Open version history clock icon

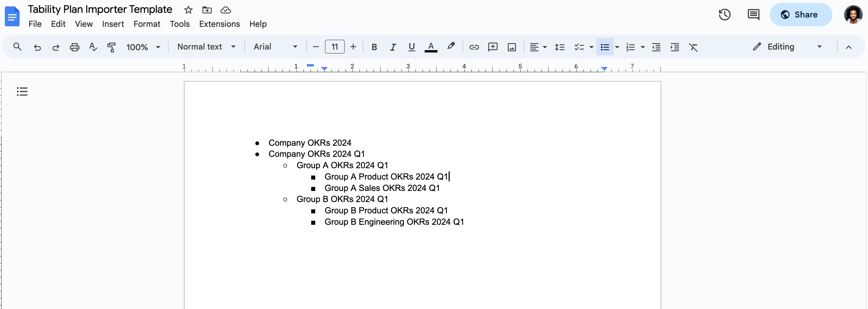(x=724, y=15)
